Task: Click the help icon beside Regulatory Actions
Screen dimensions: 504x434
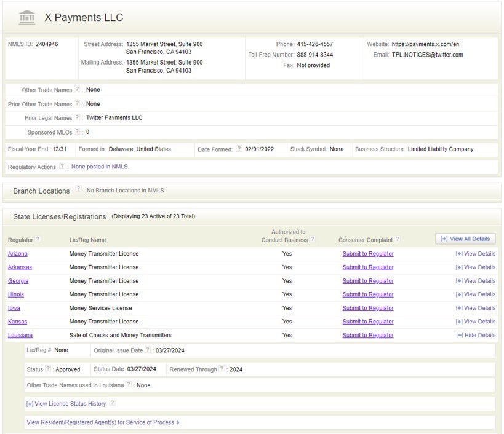Action: coord(62,166)
